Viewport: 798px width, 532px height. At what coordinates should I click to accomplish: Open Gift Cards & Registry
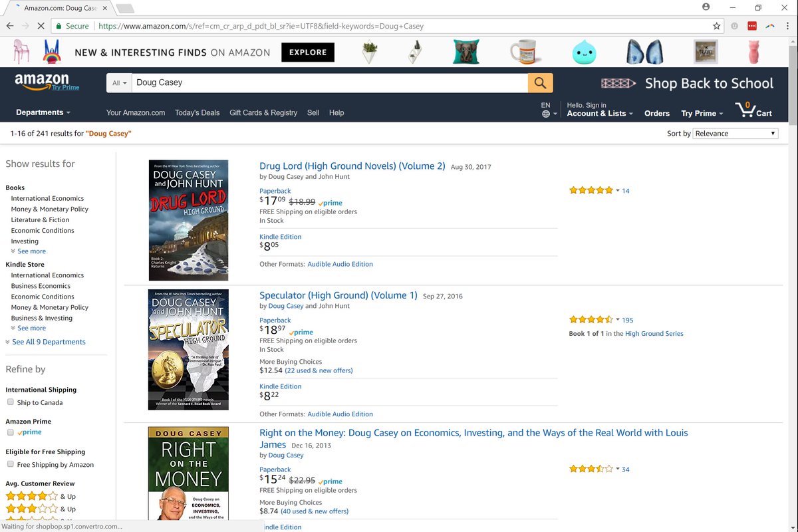tap(263, 112)
